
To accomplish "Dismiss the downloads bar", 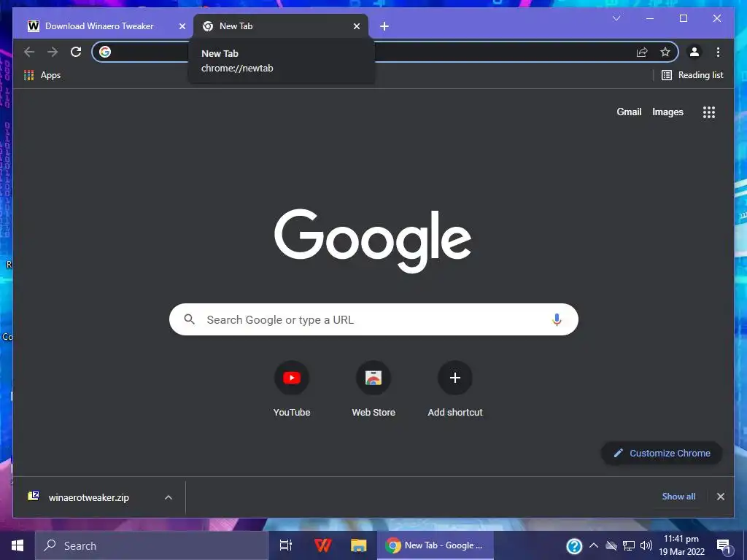I will [720, 497].
